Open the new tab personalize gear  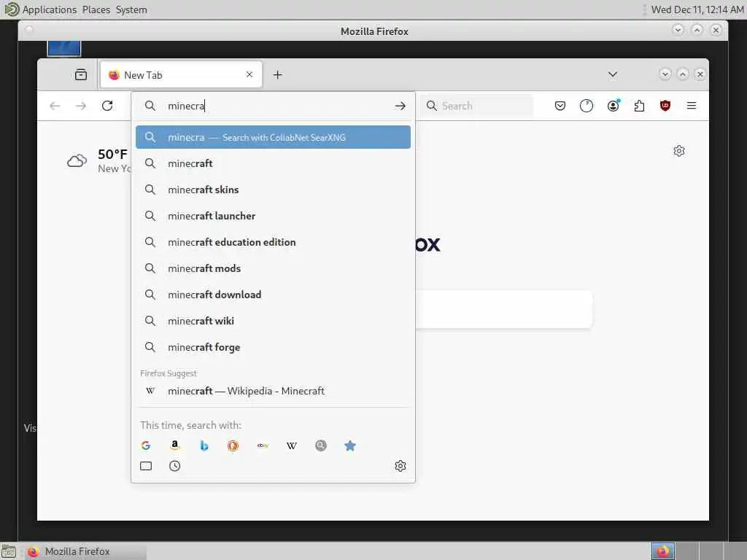[x=679, y=151]
